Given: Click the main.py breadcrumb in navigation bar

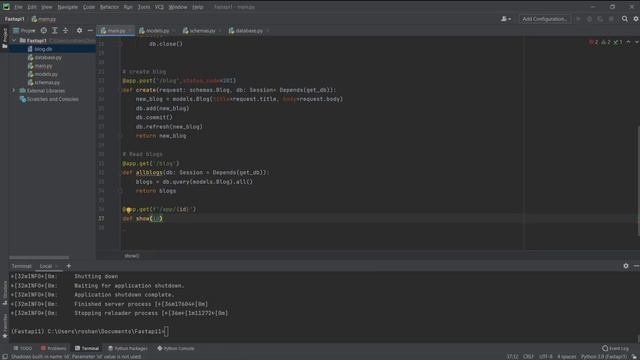Looking at the screenshot, I should tap(44, 19).
